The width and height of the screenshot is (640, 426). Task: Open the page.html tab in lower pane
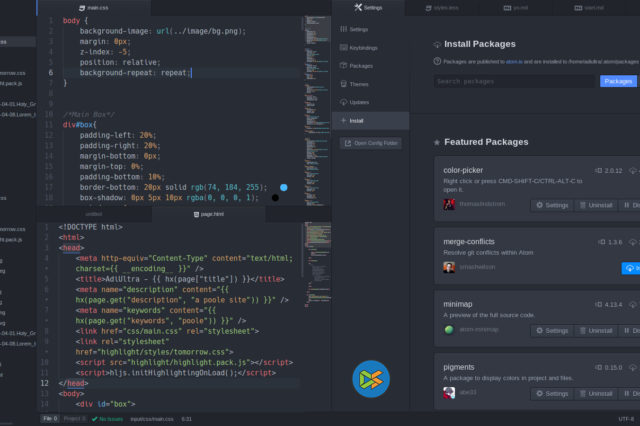(x=209, y=214)
